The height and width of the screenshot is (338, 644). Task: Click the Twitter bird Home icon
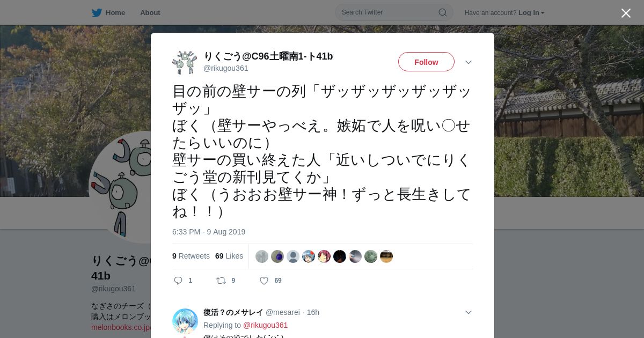coord(97,12)
